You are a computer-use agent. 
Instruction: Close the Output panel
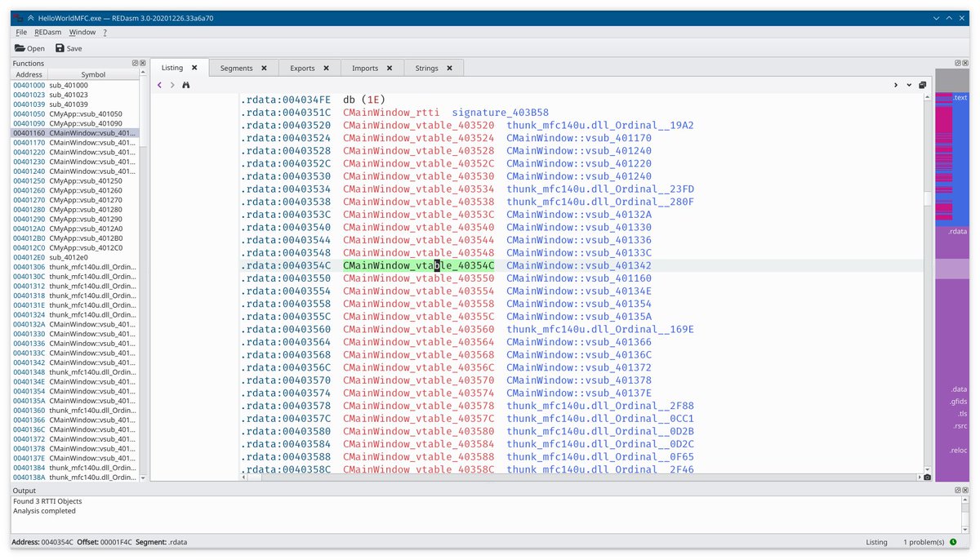pos(965,491)
